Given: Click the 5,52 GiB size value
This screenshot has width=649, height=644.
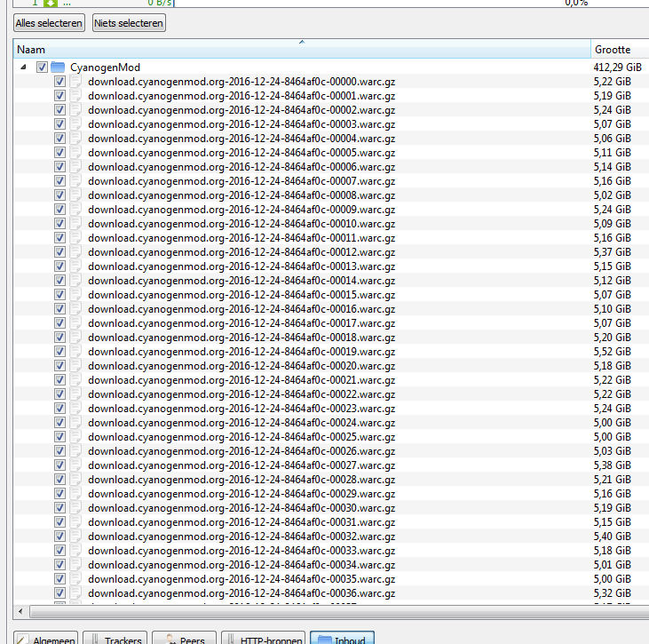Looking at the screenshot, I should [x=613, y=352].
